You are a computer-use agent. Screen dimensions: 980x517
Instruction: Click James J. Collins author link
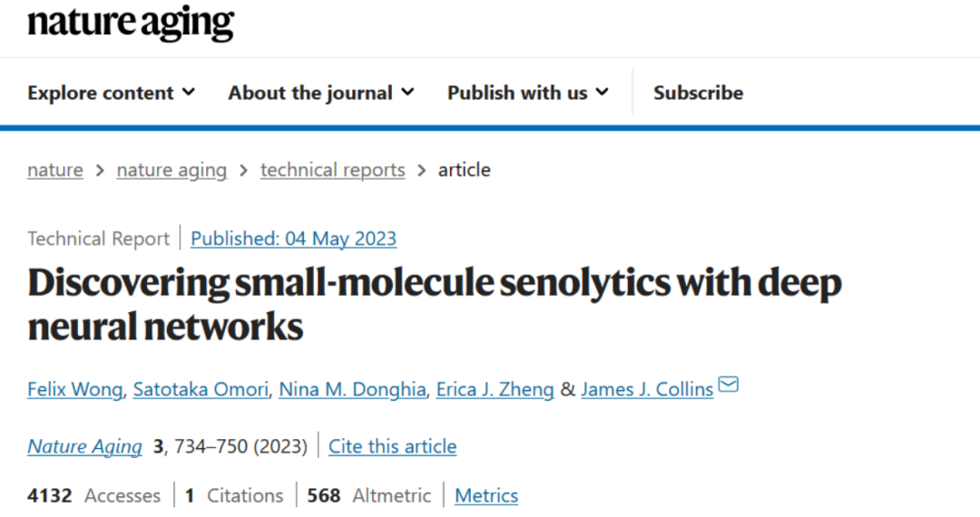pos(647,389)
